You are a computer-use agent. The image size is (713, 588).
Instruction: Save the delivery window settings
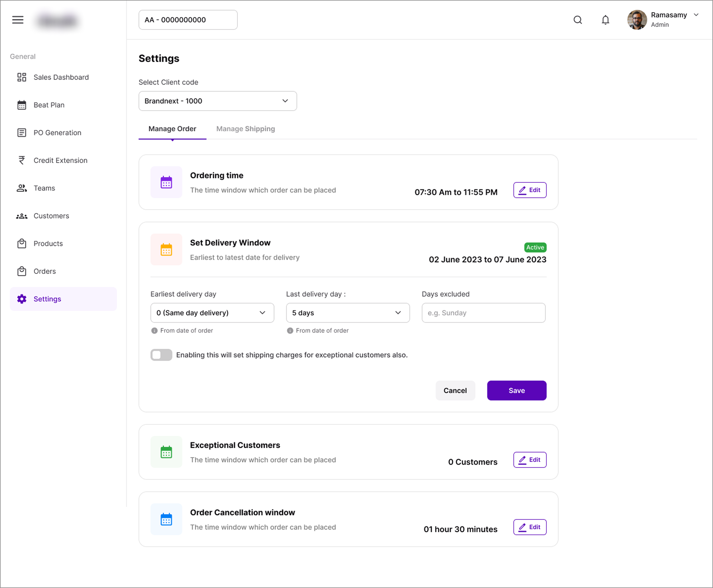pos(517,391)
